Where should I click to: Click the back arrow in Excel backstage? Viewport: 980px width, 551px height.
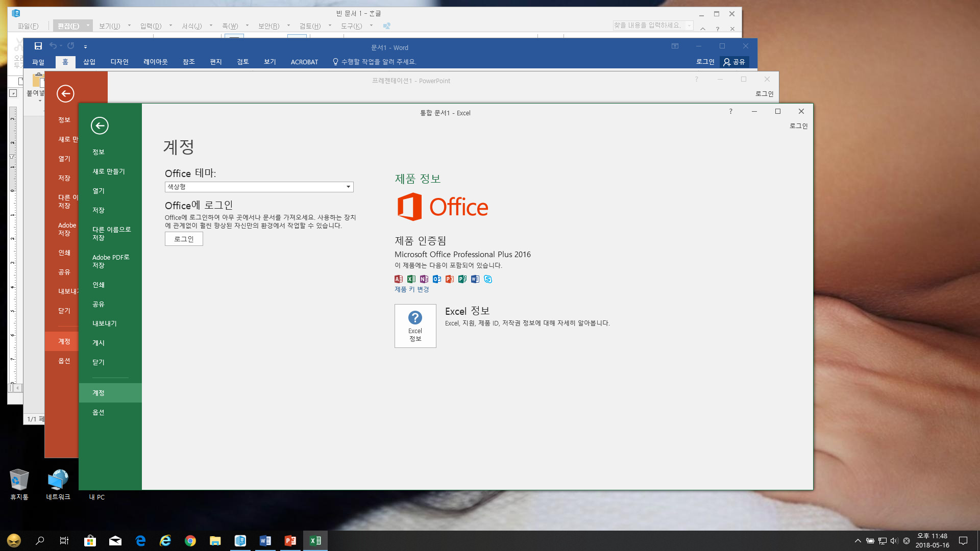coord(100,126)
